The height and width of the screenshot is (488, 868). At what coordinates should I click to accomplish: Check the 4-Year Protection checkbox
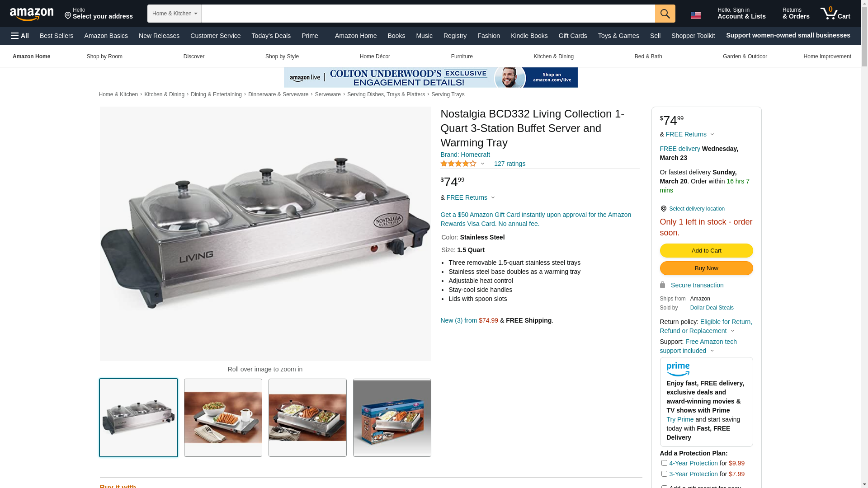point(664,463)
